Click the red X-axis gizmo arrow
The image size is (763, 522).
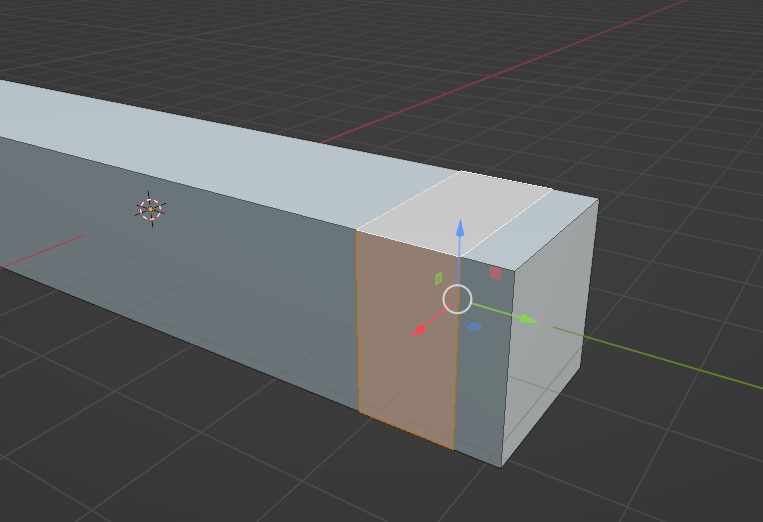(x=419, y=331)
